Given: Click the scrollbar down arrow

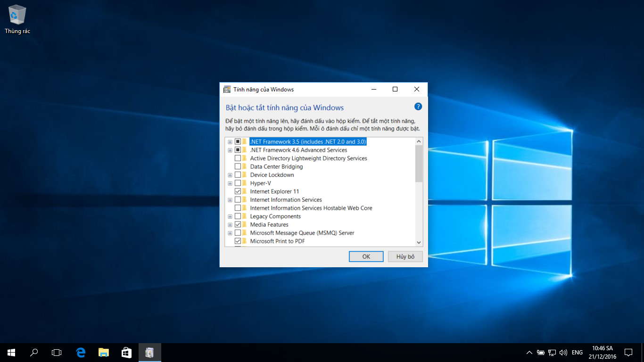Looking at the screenshot, I should click(x=419, y=242).
